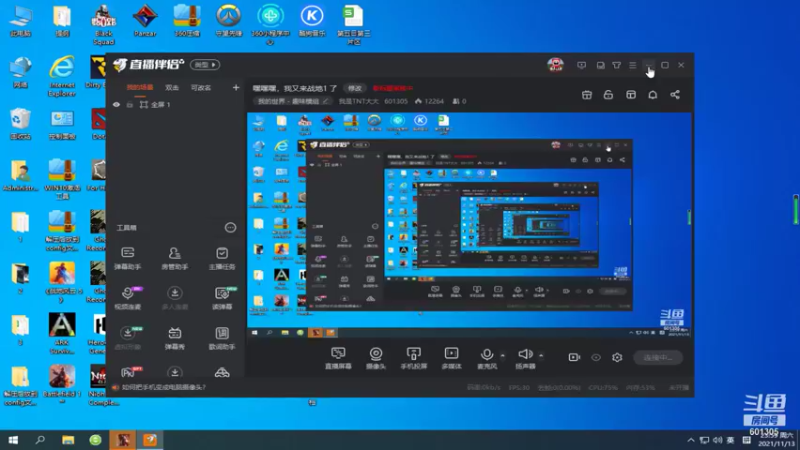
Task: Open the 弹幕助手 tool
Action: tap(128, 257)
